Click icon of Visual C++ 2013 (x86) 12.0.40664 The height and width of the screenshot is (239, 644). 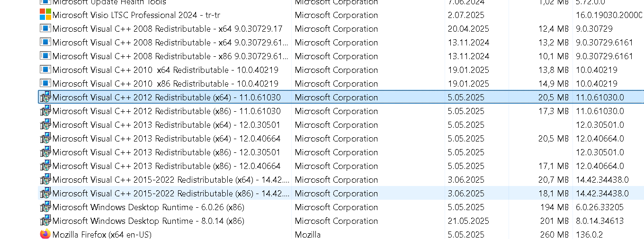pyautogui.click(x=45, y=166)
